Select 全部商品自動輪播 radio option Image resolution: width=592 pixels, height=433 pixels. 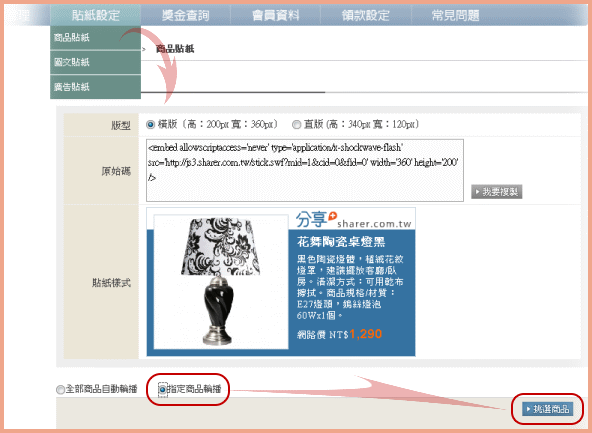tap(60, 390)
